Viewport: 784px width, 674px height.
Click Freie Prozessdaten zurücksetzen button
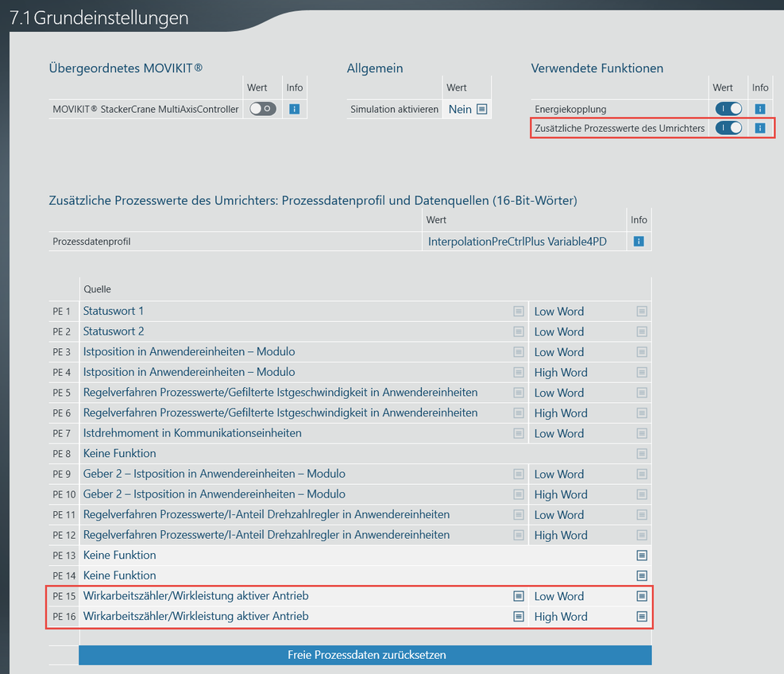[x=365, y=655]
